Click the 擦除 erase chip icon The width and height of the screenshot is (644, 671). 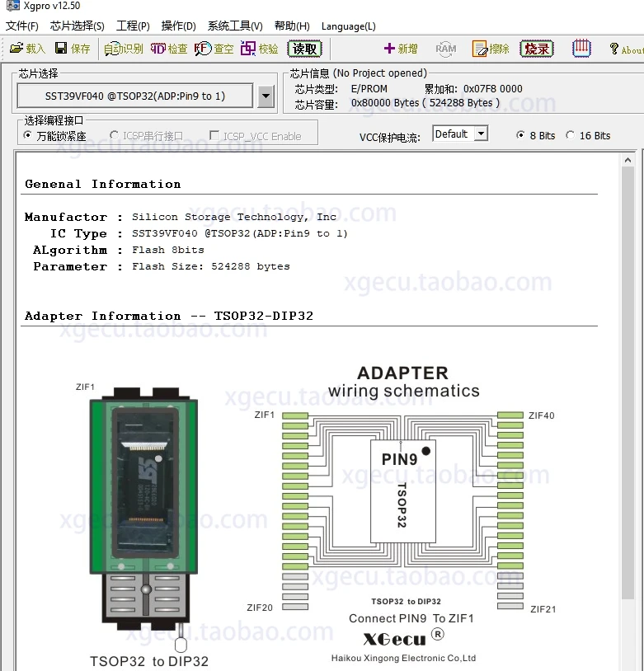(x=481, y=49)
